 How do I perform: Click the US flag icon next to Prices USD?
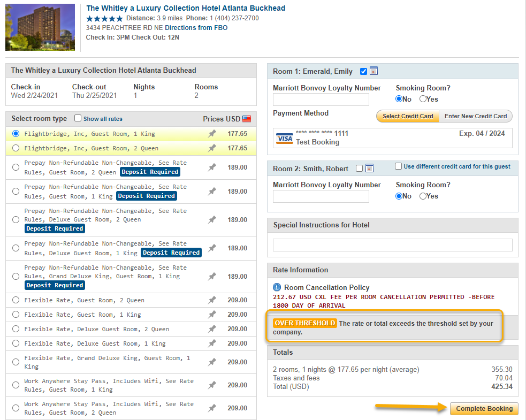pyautogui.click(x=246, y=119)
